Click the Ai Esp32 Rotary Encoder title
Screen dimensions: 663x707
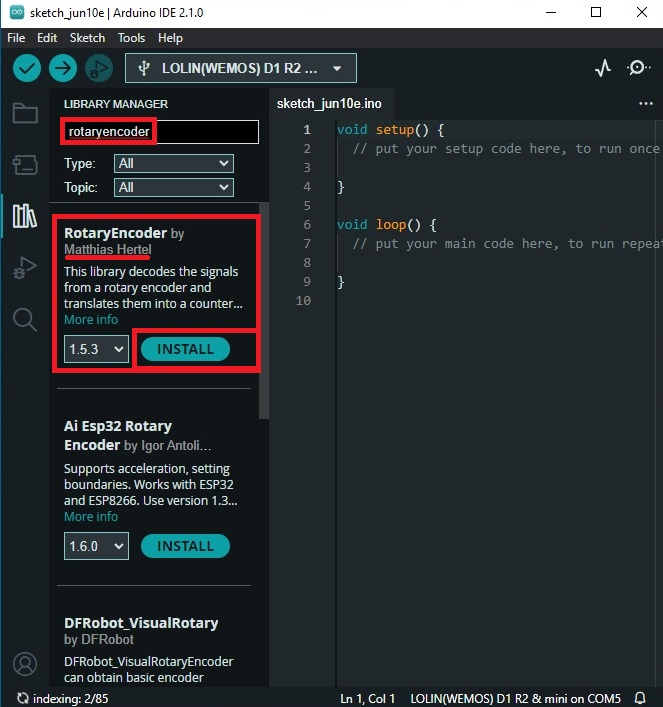[118, 436]
